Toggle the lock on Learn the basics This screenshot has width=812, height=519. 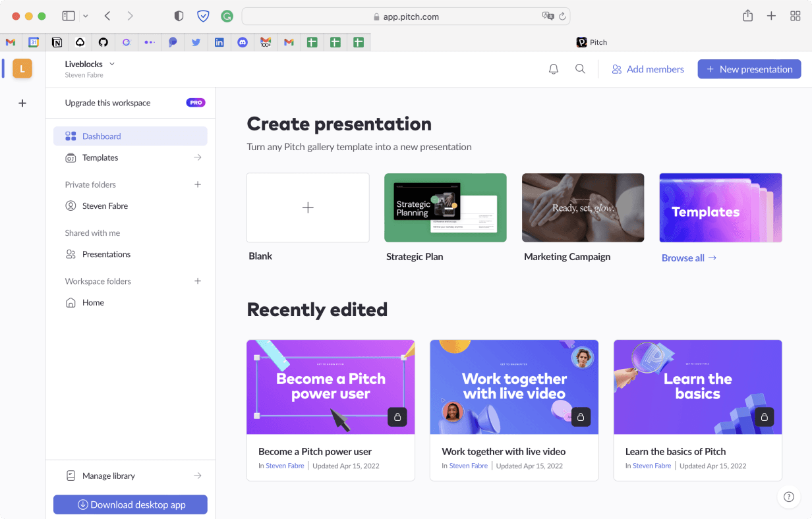[x=763, y=416]
